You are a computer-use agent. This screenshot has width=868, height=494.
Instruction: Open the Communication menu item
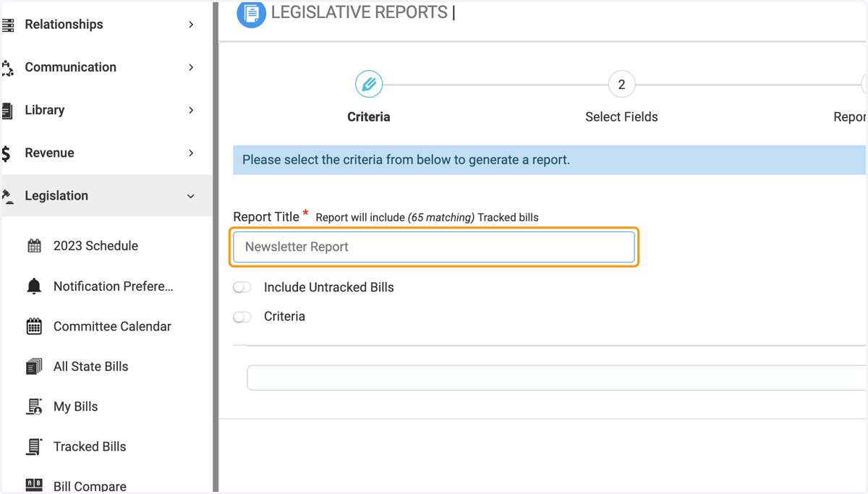coord(106,67)
